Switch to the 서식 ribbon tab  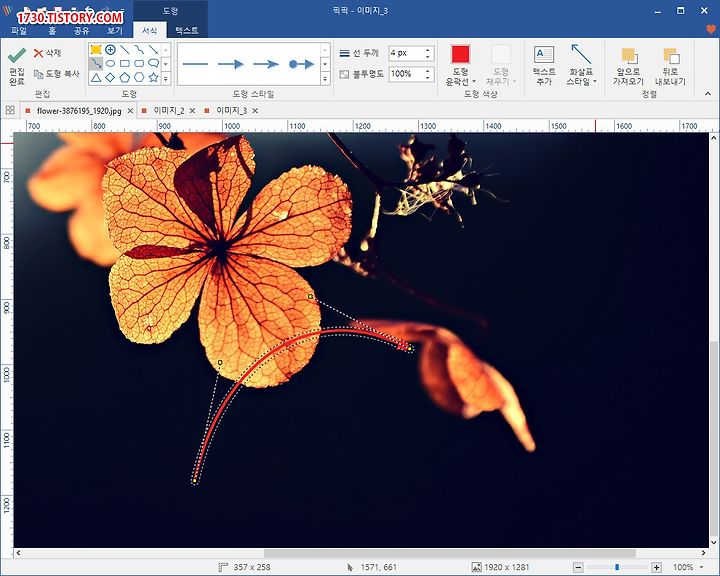[x=150, y=31]
